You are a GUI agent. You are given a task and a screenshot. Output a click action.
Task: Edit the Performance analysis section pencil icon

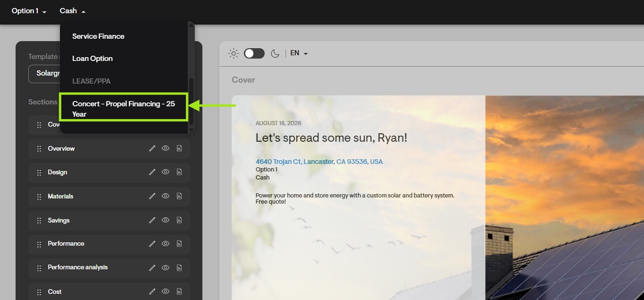[152, 267]
